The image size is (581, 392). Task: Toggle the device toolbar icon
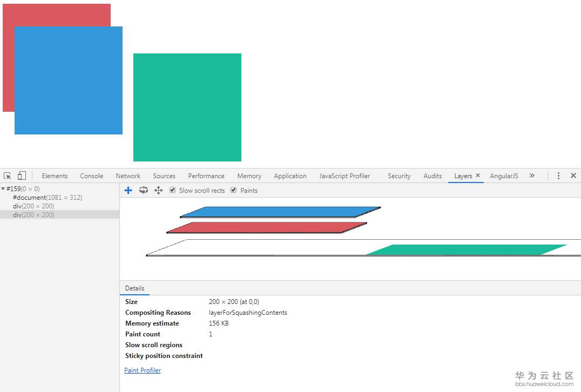click(22, 175)
